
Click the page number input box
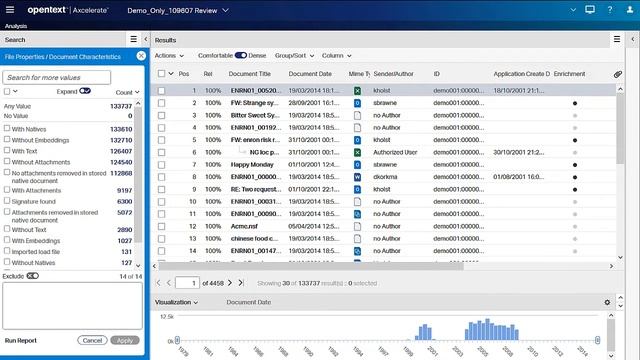(187, 282)
